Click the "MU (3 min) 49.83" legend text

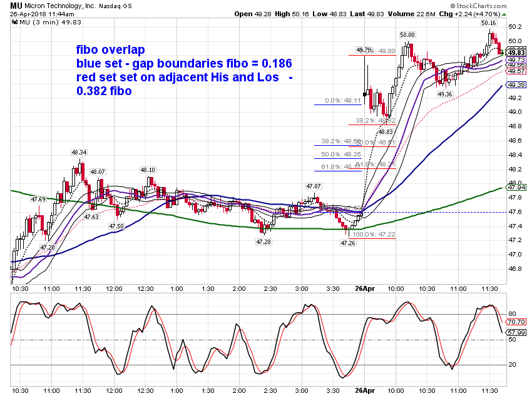[51, 23]
